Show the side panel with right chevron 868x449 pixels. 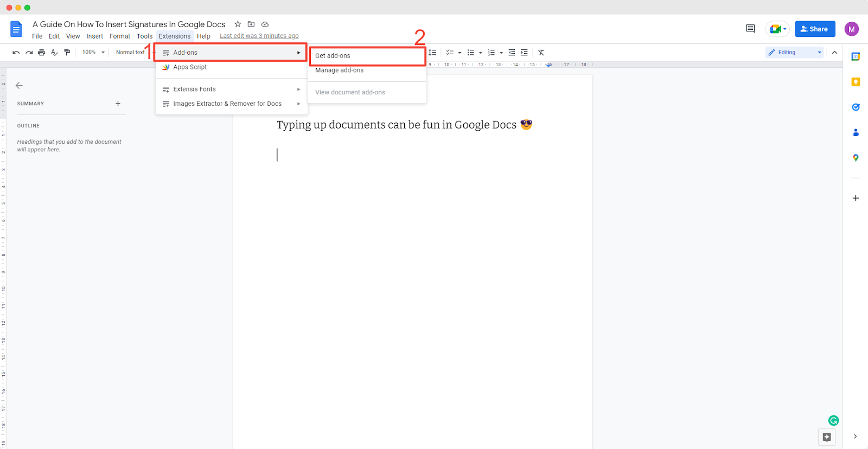(855, 437)
